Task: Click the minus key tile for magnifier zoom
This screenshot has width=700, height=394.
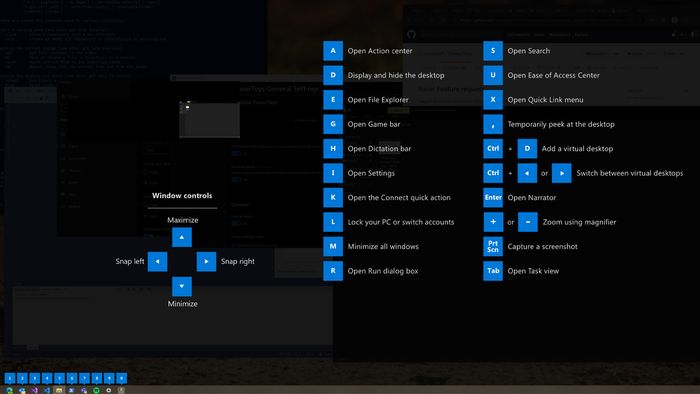Action: 528,222
